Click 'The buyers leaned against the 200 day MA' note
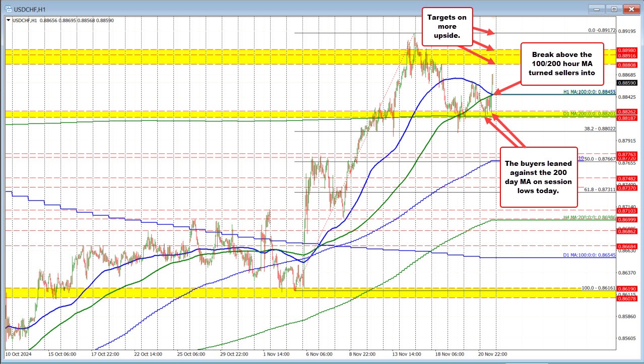This screenshot has width=644, height=364. point(538,176)
